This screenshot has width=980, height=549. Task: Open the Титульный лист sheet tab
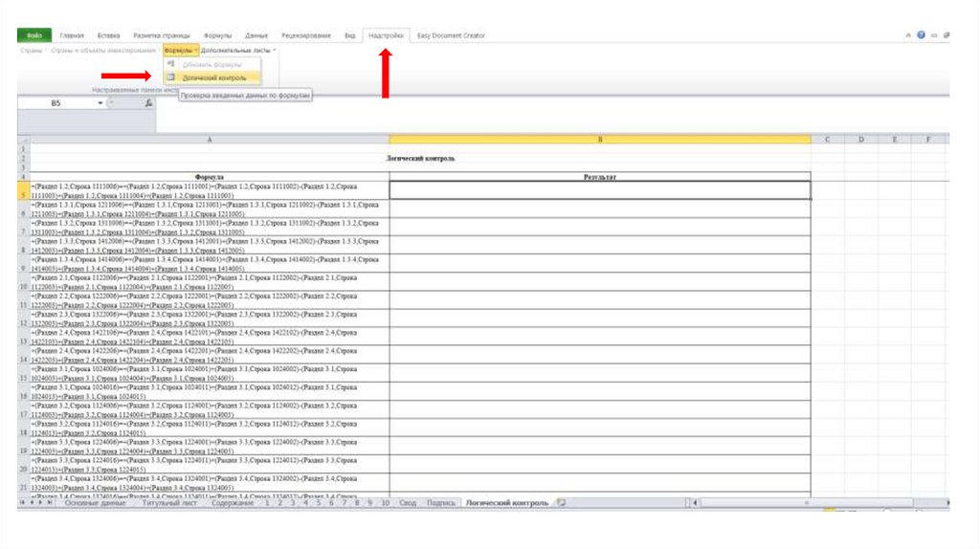pyautogui.click(x=169, y=503)
